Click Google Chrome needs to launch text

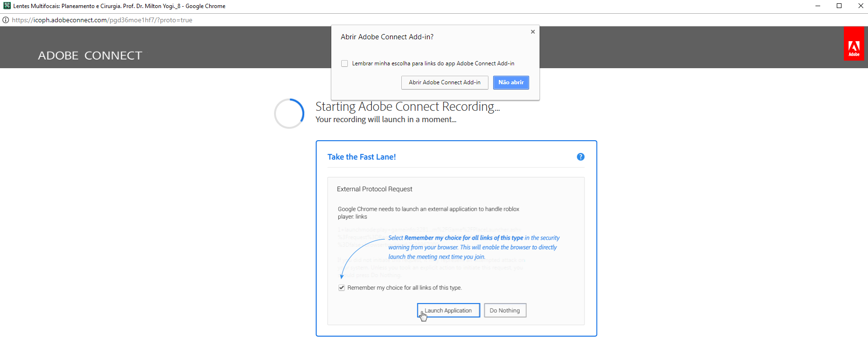tap(428, 213)
